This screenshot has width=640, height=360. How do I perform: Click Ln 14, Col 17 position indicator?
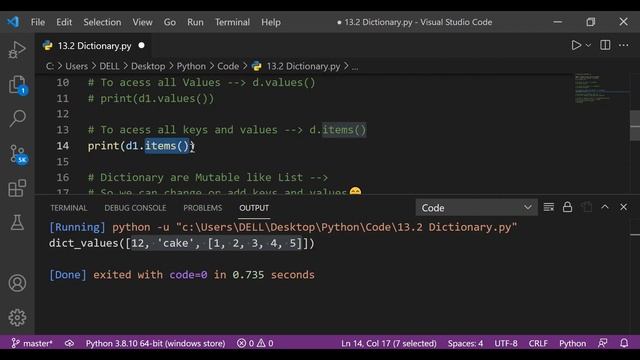pos(389,343)
